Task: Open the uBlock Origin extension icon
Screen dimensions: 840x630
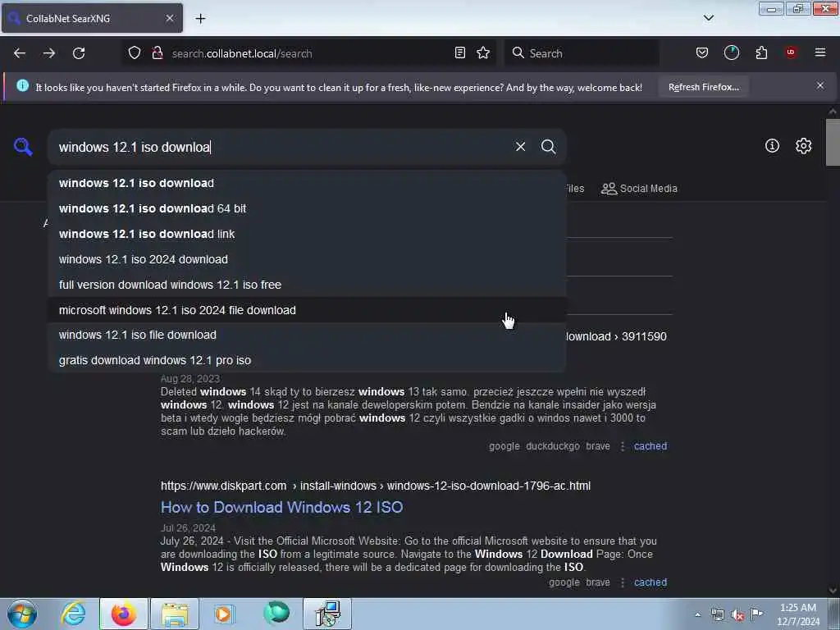Action: 791,53
